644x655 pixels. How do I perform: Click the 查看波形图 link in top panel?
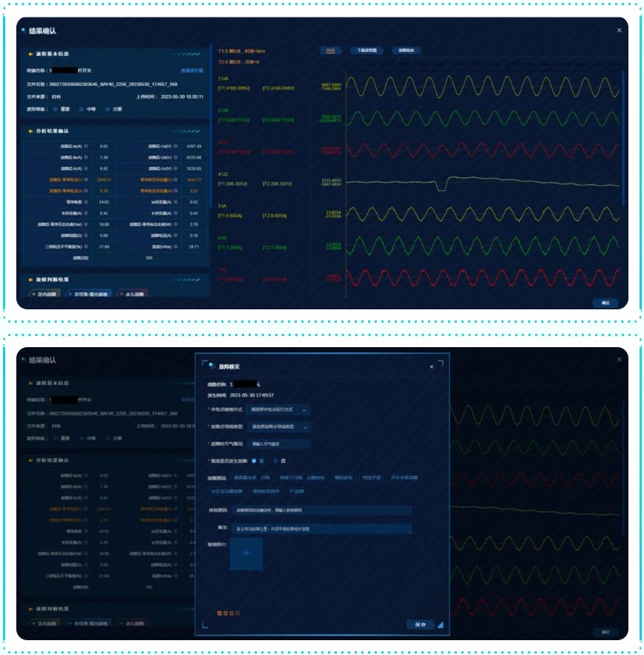(x=191, y=70)
